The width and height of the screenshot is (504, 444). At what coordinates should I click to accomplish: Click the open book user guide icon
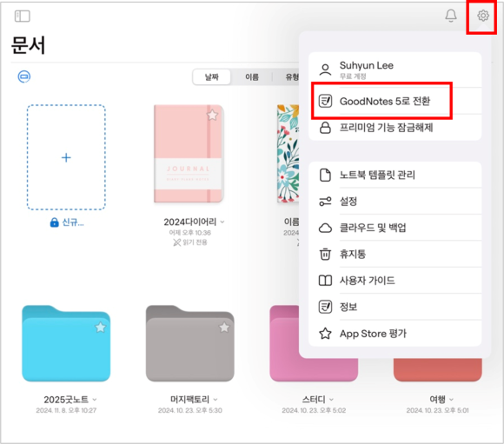pos(325,281)
